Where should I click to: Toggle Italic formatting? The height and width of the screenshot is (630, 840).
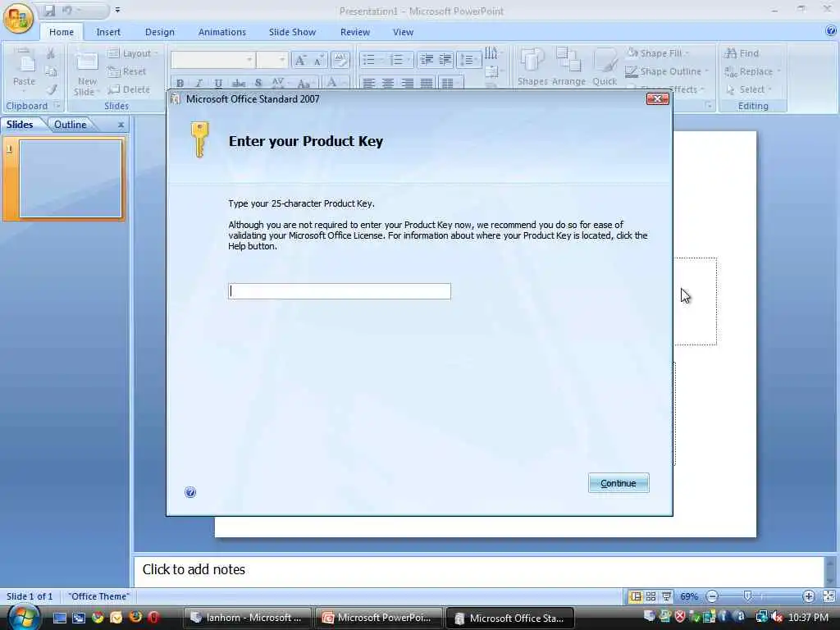coord(199,83)
